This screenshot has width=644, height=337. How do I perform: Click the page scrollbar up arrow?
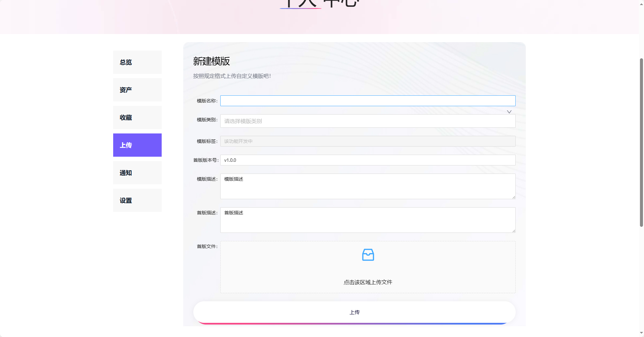pyautogui.click(x=641, y=3)
